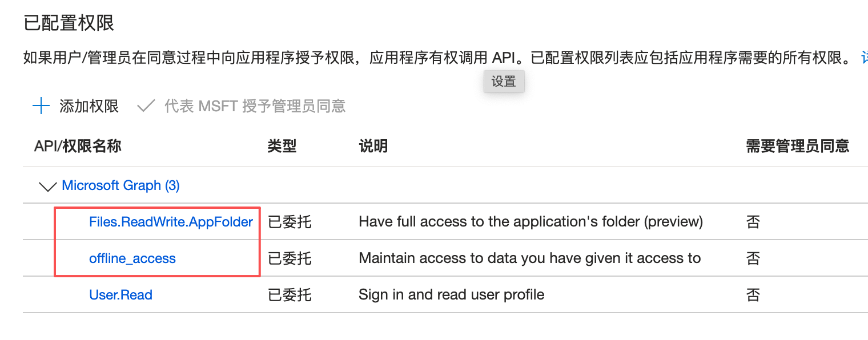This screenshot has height=340, width=868.
Task: Click the 添加权限 button label
Action: (x=89, y=106)
